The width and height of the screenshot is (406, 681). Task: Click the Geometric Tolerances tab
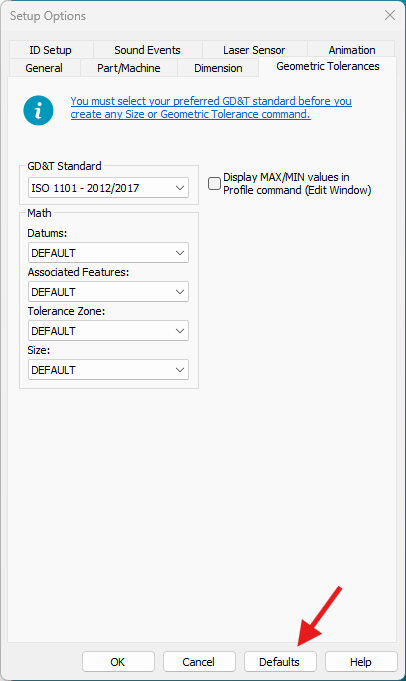tap(328, 66)
